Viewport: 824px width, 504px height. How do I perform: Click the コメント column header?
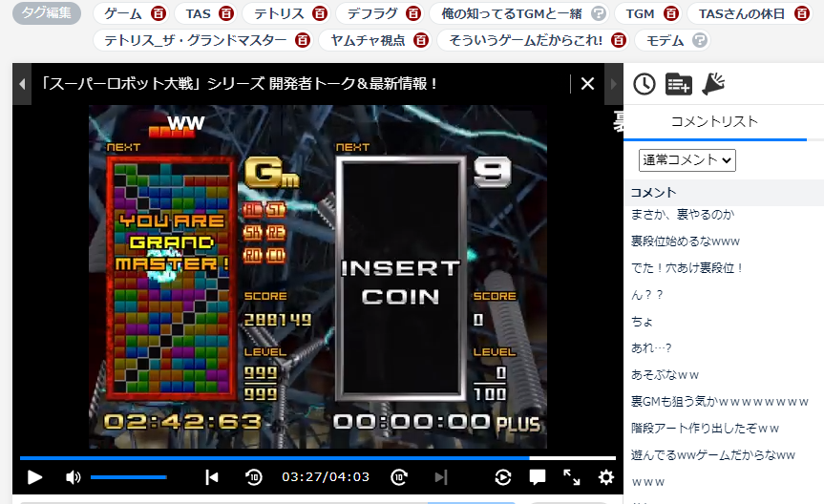click(x=653, y=193)
